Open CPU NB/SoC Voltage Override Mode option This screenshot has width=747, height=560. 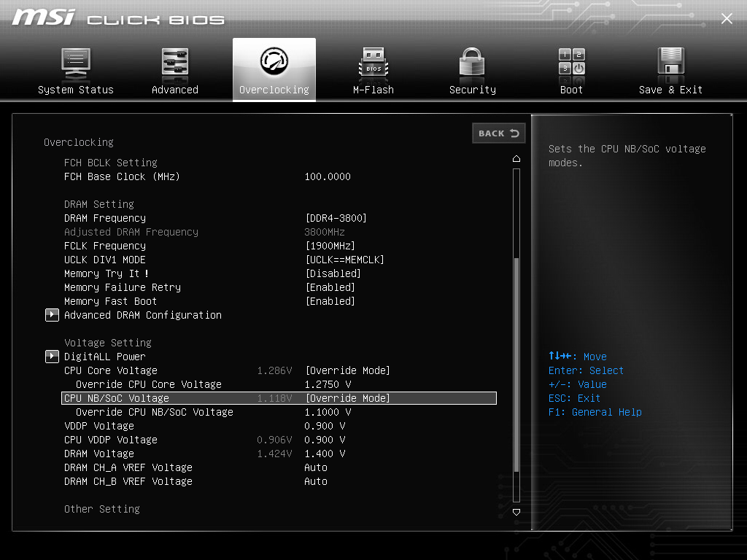[348, 398]
